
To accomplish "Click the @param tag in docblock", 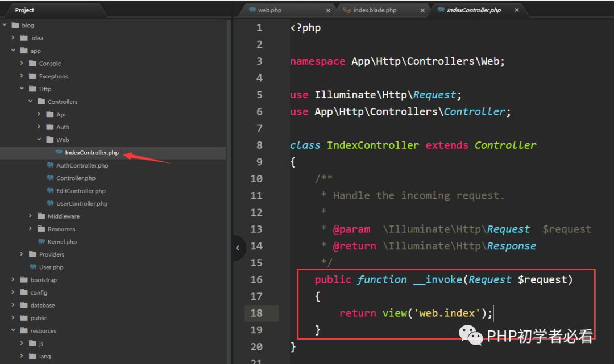I will [x=351, y=229].
